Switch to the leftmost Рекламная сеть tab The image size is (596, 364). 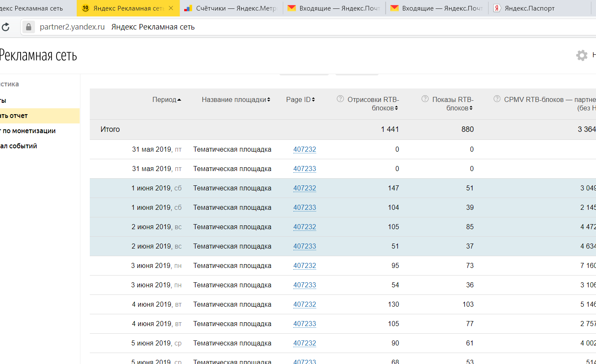click(x=38, y=8)
